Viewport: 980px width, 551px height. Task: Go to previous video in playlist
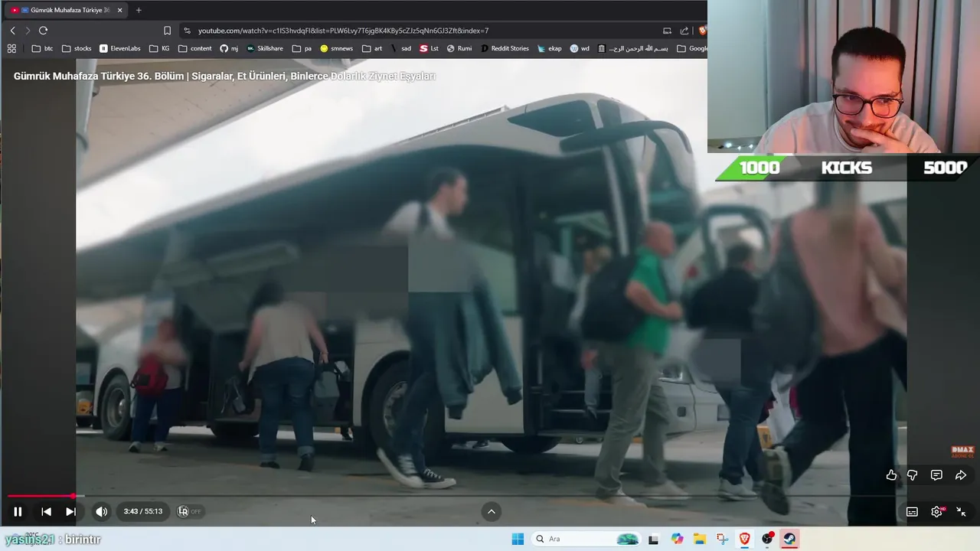[46, 511]
